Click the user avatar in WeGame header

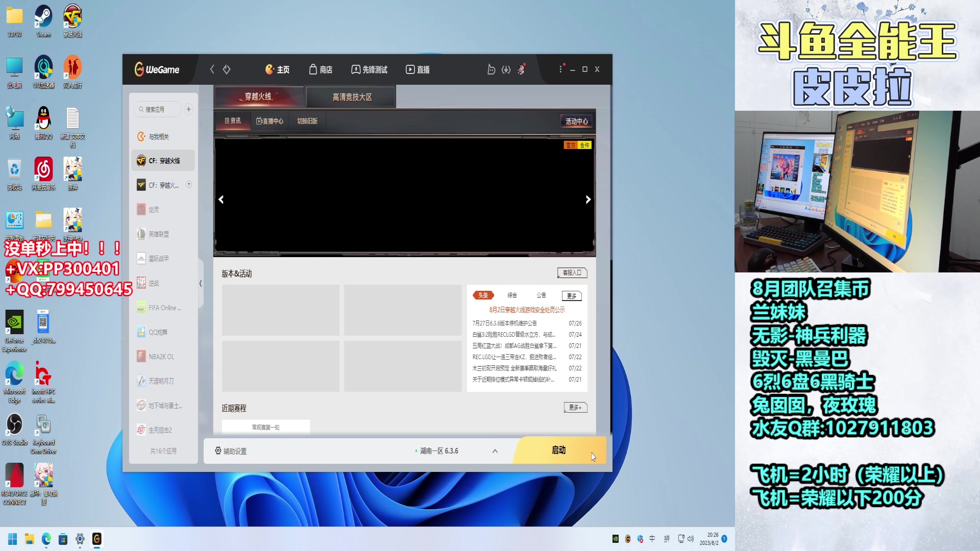(x=521, y=69)
